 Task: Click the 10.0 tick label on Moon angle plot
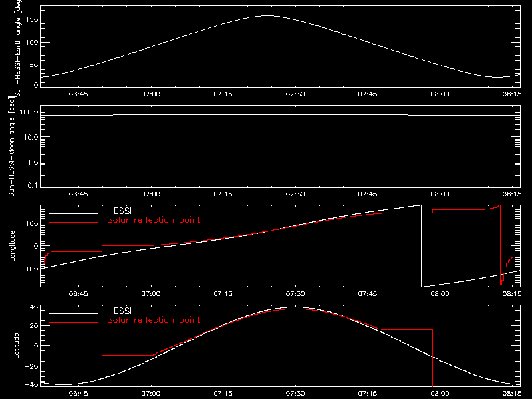31,137
